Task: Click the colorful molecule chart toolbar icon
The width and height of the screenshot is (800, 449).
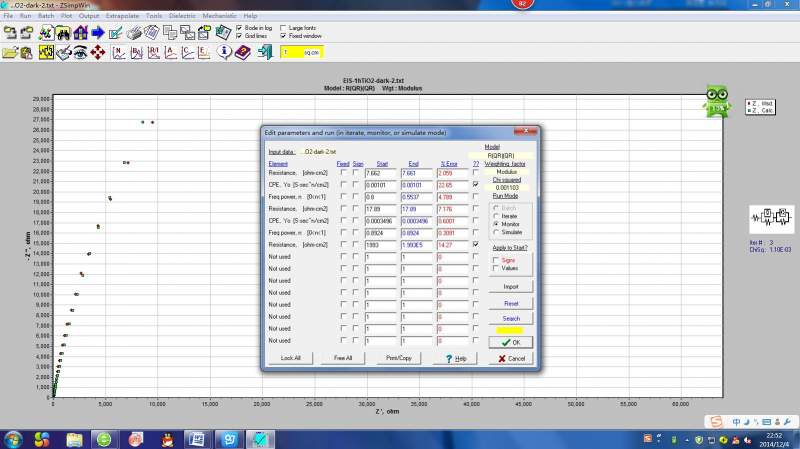Action: (46, 33)
